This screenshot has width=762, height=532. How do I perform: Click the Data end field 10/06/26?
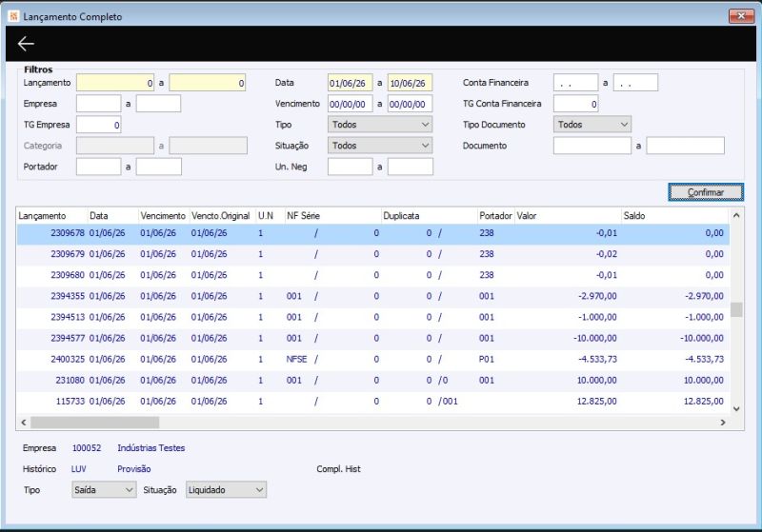(x=410, y=83)
